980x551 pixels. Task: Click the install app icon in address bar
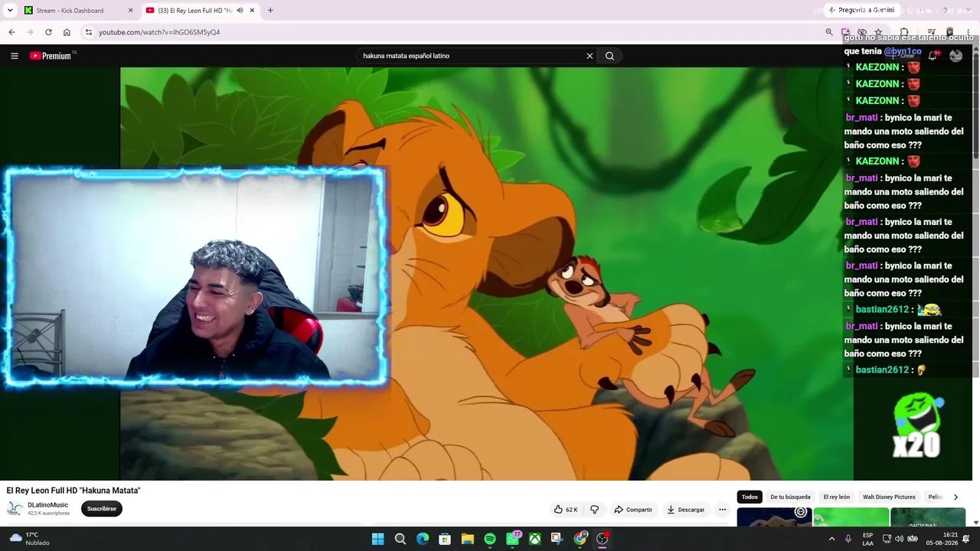(845, 32)
